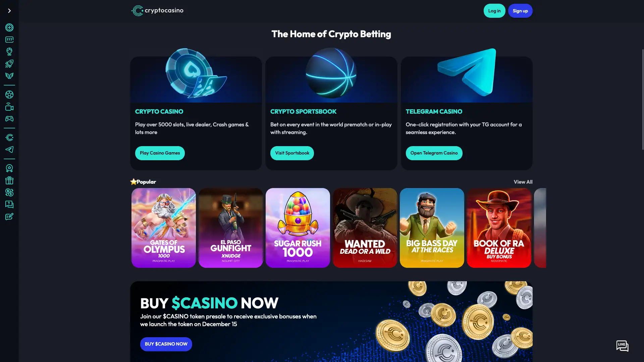The image size is (644, 362).
Task: Click the rocket crash games sidebar icon
Action: tap(9, 64)
